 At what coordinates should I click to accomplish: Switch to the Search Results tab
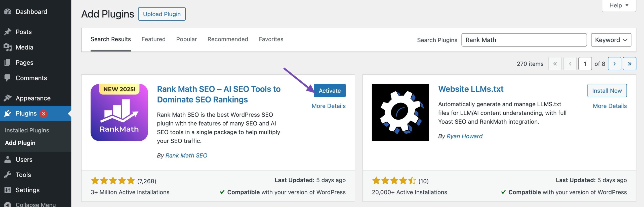(x=111, y=39)
